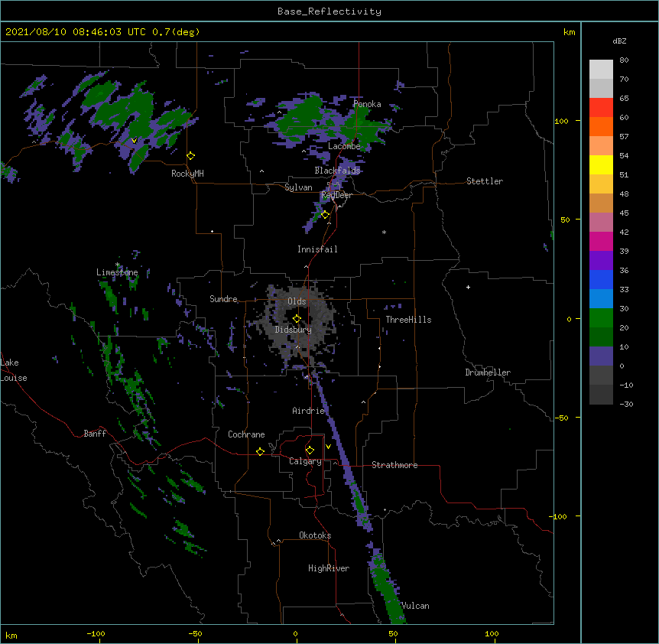Click the yellow V marker east of Calgary
Viewport: 659px width, 644px height.
click(328, 447)
